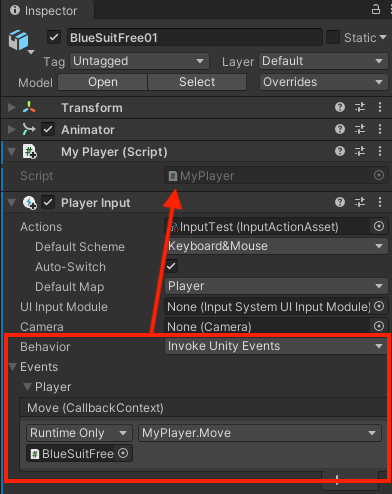Click the Inspector lock icon

(x=376, y=9)
